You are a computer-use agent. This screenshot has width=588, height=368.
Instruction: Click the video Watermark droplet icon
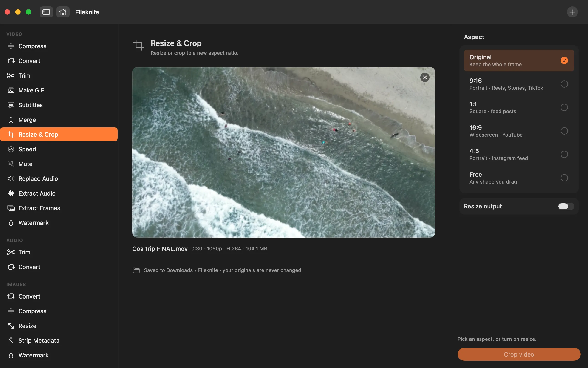tap(11, 223)
